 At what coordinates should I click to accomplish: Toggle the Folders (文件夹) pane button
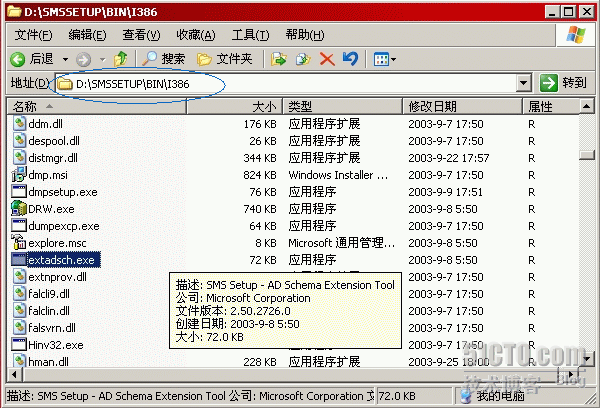[x=225, y=59]
